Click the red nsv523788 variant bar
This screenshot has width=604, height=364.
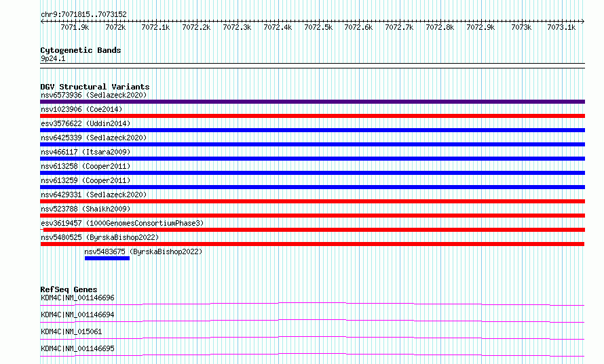[x=312, y=216]
